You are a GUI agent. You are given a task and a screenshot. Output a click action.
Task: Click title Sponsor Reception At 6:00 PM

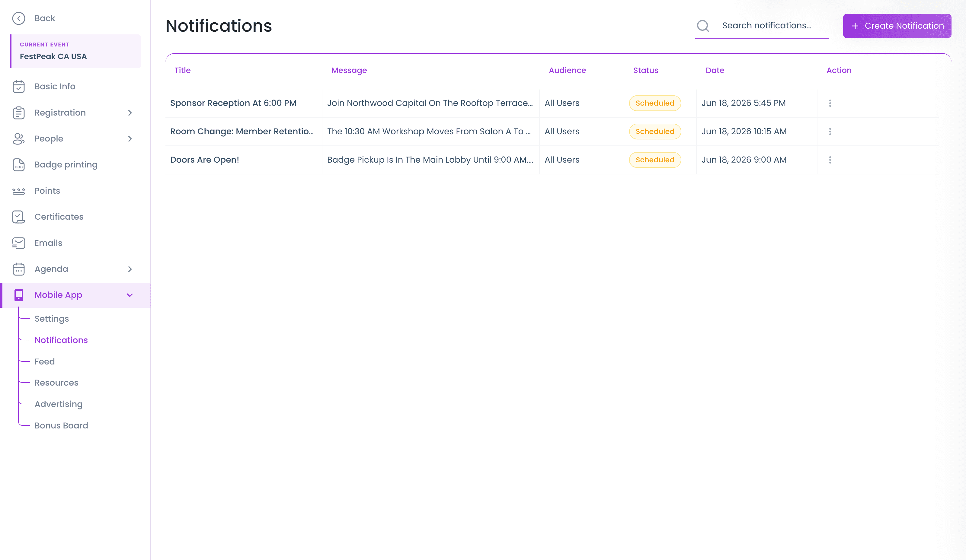[x=233, y=103]
